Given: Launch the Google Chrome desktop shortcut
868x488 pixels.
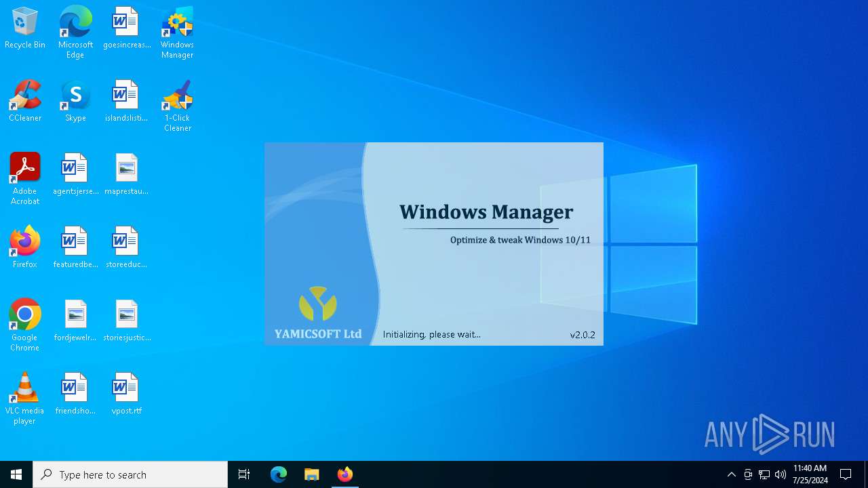Looking at the screenshot, I should pyautogui.click(x=25, y=325).
